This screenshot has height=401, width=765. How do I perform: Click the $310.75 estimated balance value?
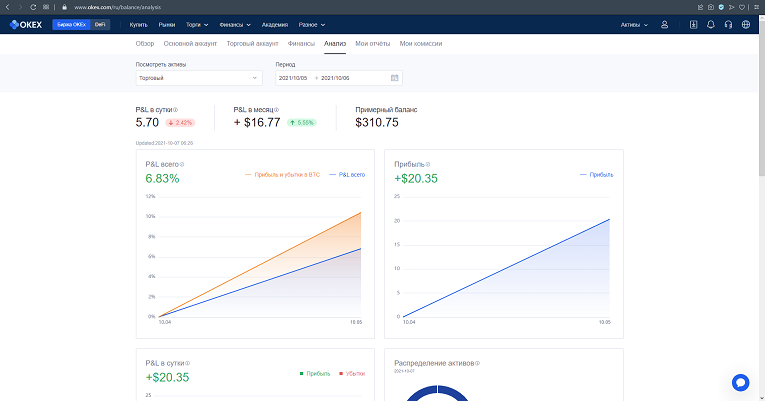(x=377, y=122)
